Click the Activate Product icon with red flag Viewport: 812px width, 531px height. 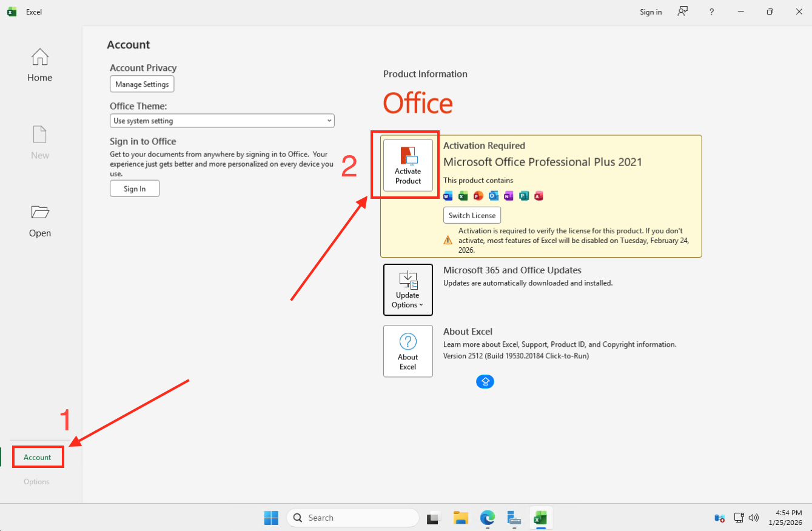tap(408, 164)
